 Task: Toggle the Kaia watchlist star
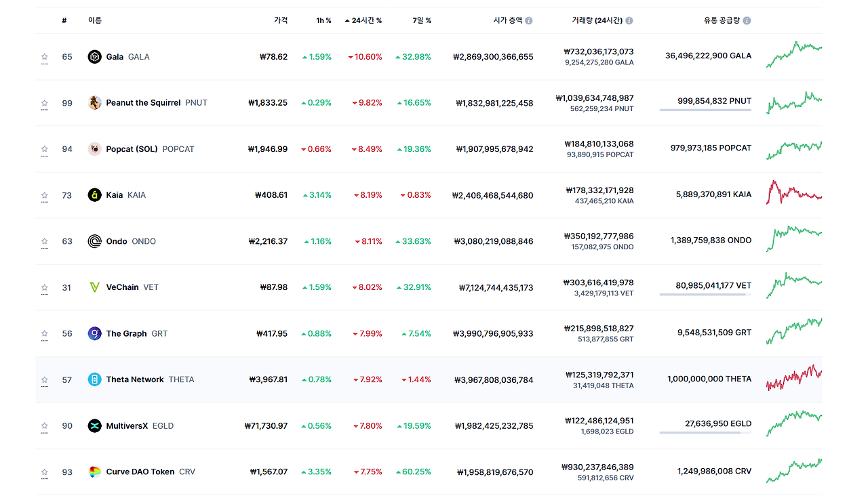point(44,195)
